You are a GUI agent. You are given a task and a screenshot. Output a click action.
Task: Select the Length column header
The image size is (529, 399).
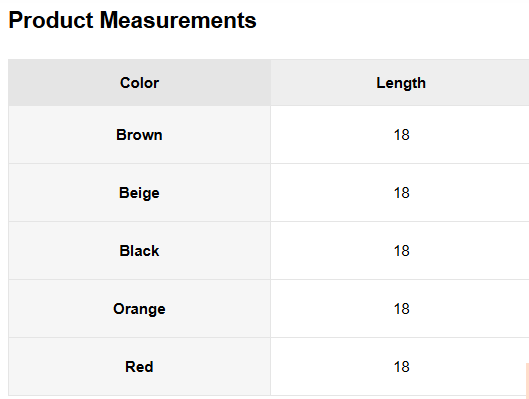pyautogui.click(x=401, y=83)
